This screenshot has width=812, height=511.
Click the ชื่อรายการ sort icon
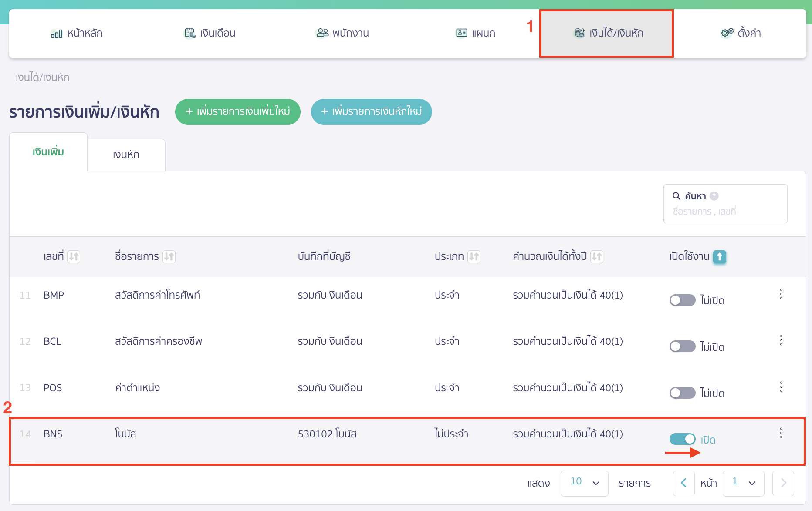click(x=169, y=257)
